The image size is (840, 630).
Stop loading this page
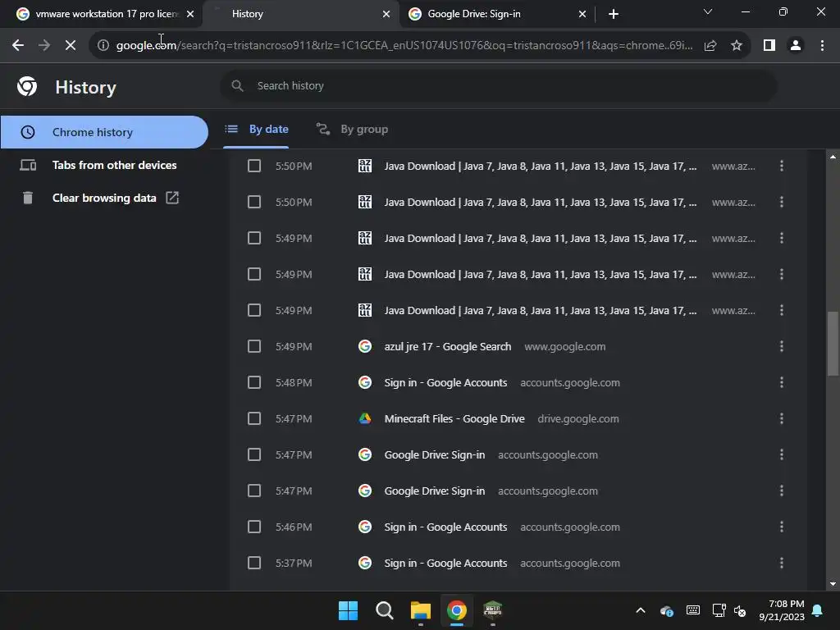click(71, 46)
